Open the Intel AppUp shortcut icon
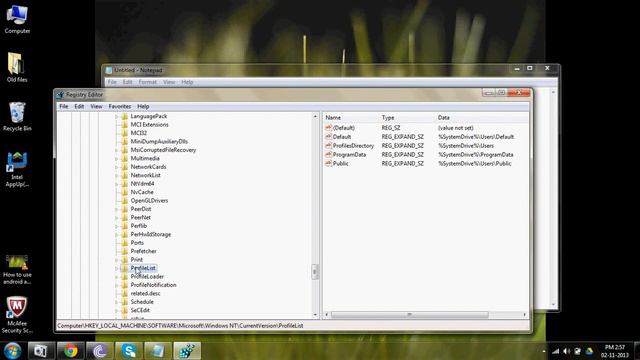 [x=17, y=169]
